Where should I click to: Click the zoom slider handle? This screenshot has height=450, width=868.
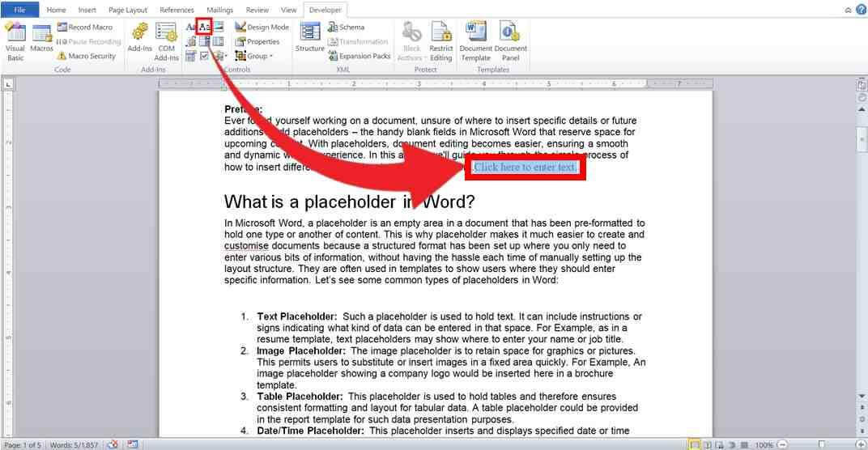coord(822,444)
